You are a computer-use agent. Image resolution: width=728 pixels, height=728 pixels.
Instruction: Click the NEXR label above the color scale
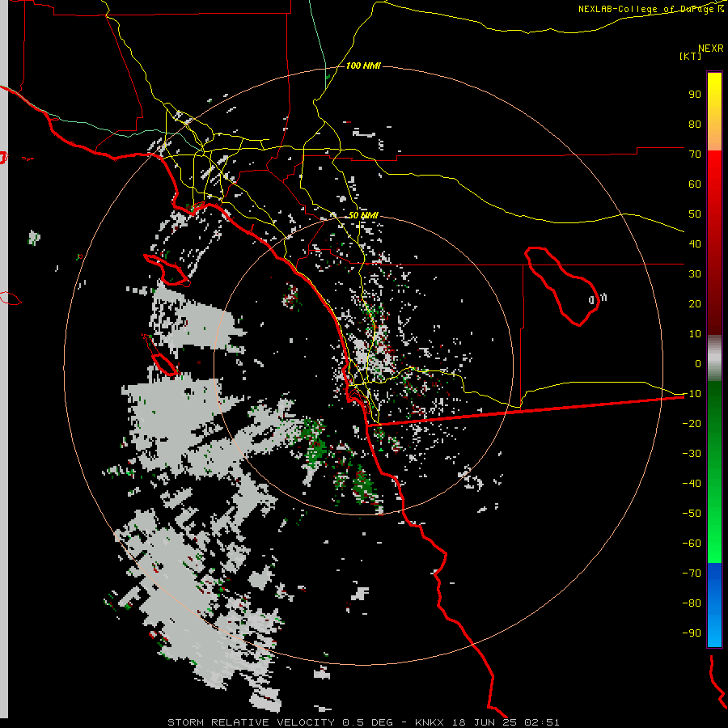tap(711, 49)
